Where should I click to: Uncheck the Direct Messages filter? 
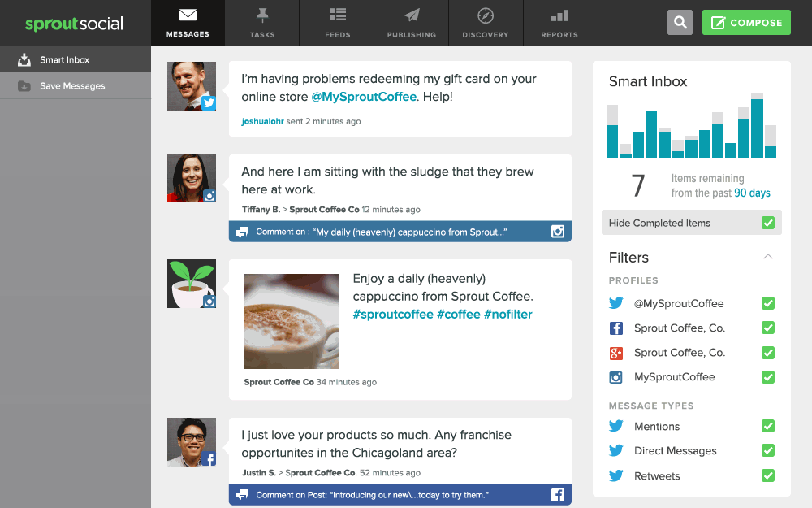pos(768,450)
